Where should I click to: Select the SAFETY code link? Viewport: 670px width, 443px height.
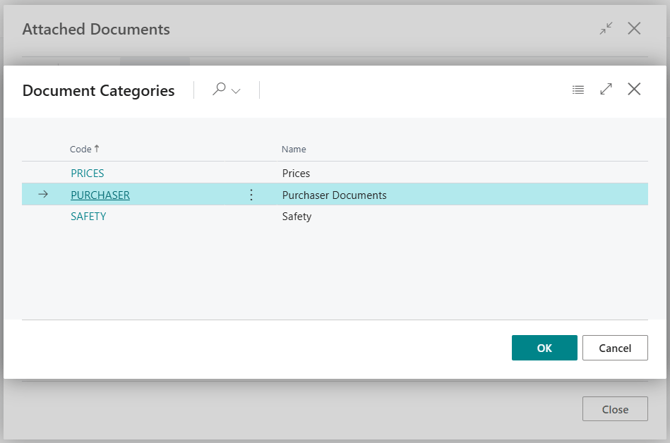(x=88, y=216)
